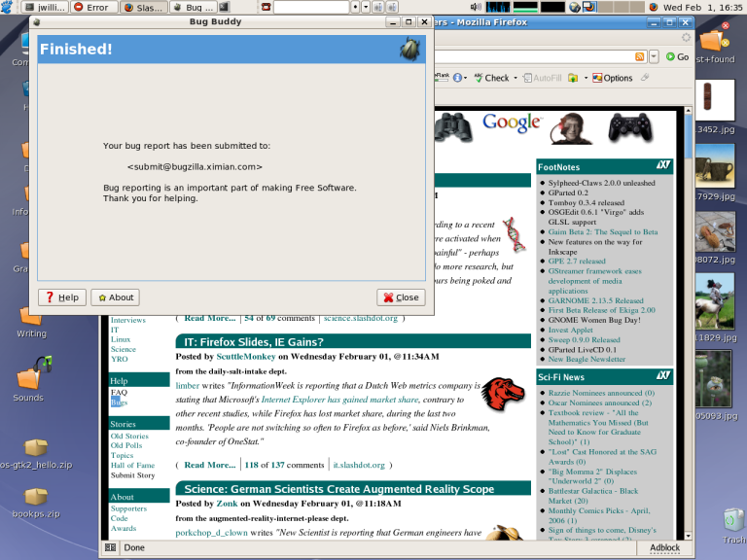Click the Bill Gates Borg topic icon

(571, 128)
